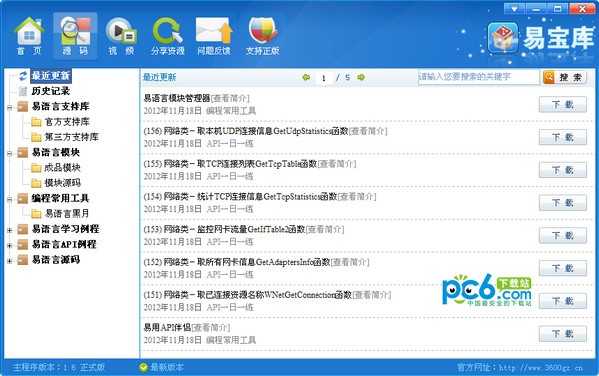Click 主程序版本: 1.6 正式版 status text
This screenshot has height=376, width=599.
tap(59, 367)
